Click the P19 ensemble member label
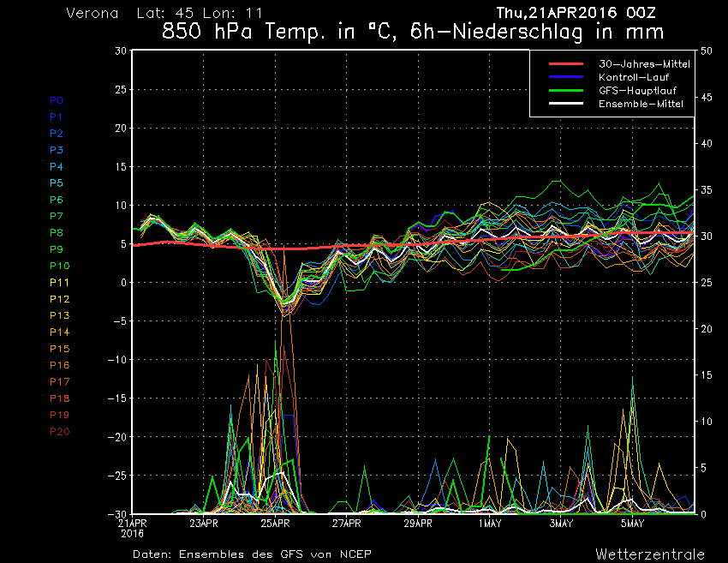Viewport: 728px width, 563px height. [x=59, y=415]
